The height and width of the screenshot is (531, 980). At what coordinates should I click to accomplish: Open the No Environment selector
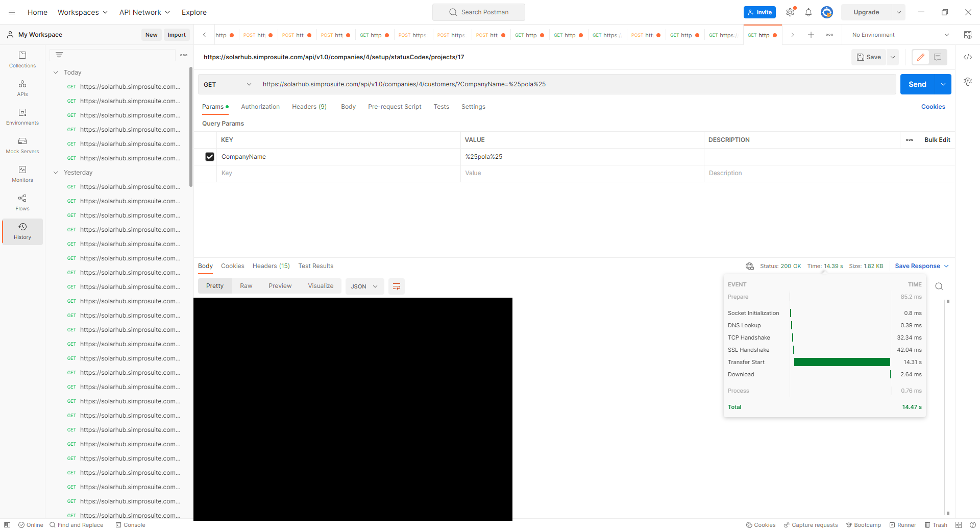[x=900, y=35]
